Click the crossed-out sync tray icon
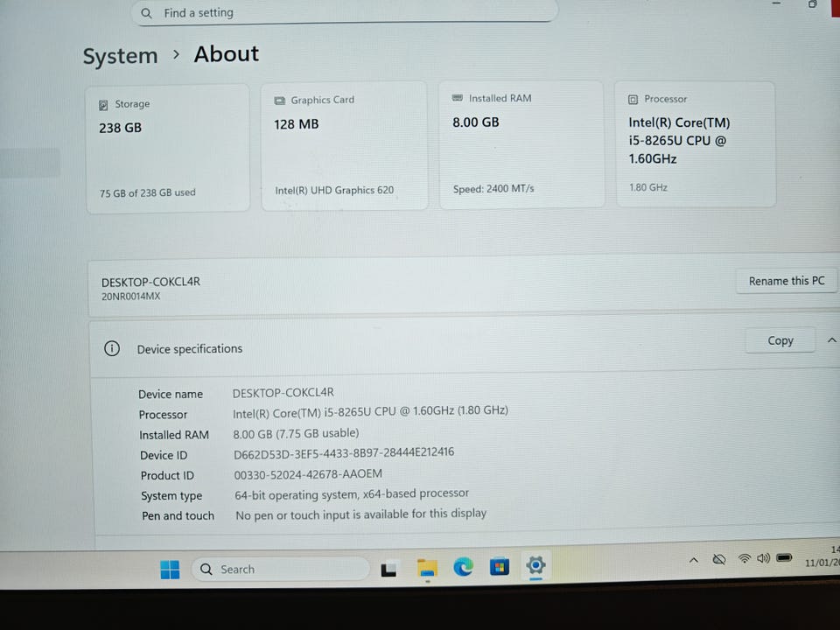Screen dimensions: 840x630 tap(719, 560)
